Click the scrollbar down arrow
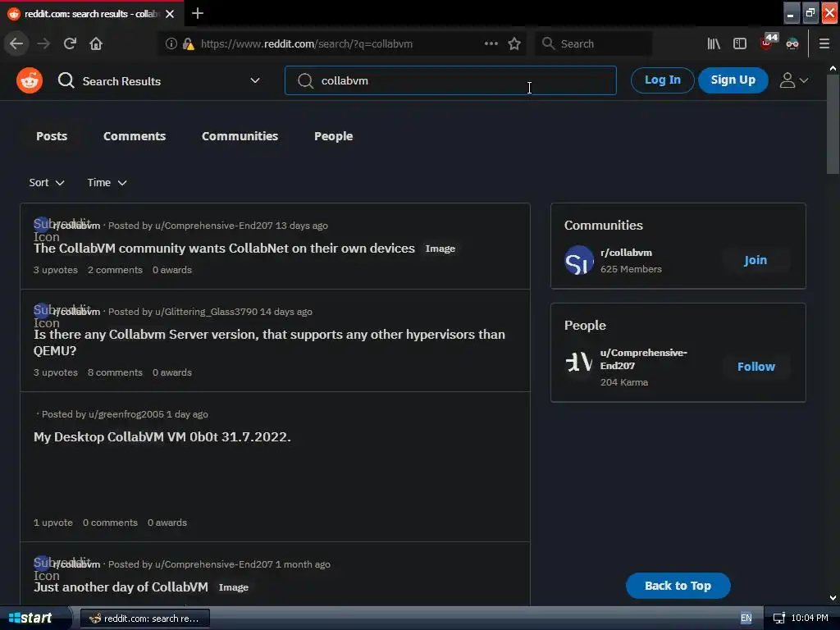Image resolution: width=840 pixels, height=630 pixels. coord(833,598)
